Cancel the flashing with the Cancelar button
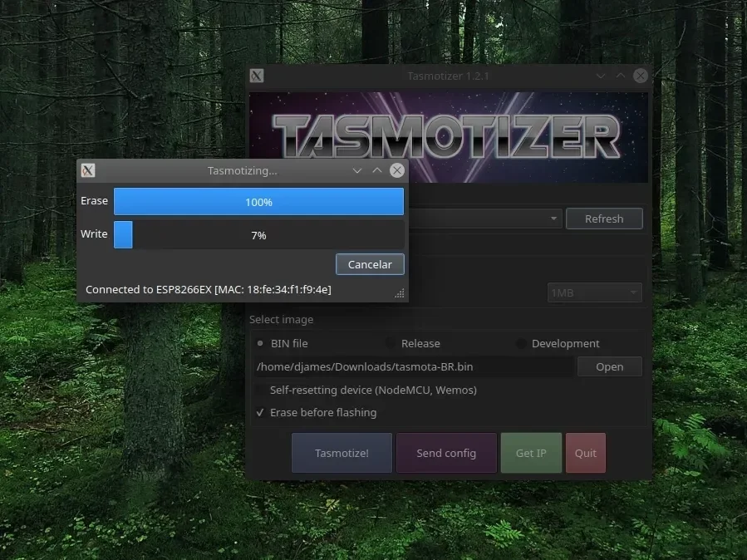Screen dimensions: 747x560 pyautogui.click(x=369, y=263)
